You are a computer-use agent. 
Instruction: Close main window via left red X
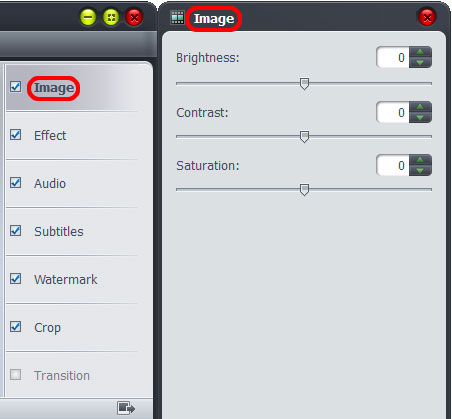pyautogui.click(x=134, y=17)
